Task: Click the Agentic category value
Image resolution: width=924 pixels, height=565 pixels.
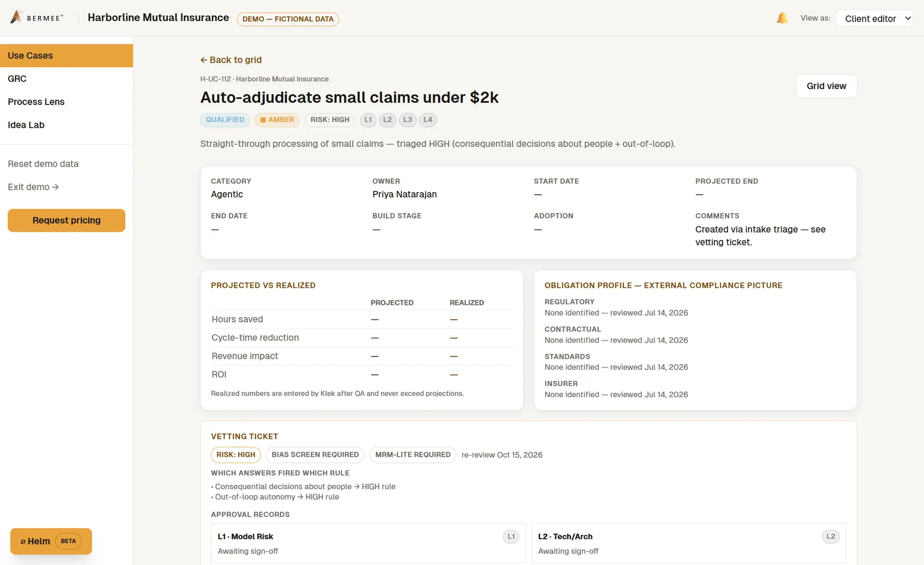Action: point(227,194)
